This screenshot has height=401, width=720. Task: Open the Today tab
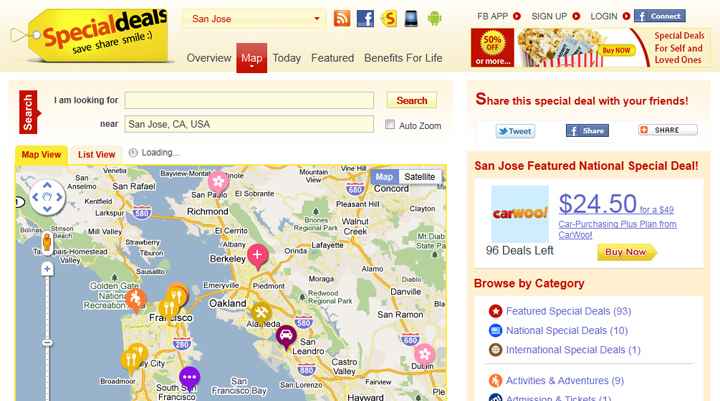[287, 58]
